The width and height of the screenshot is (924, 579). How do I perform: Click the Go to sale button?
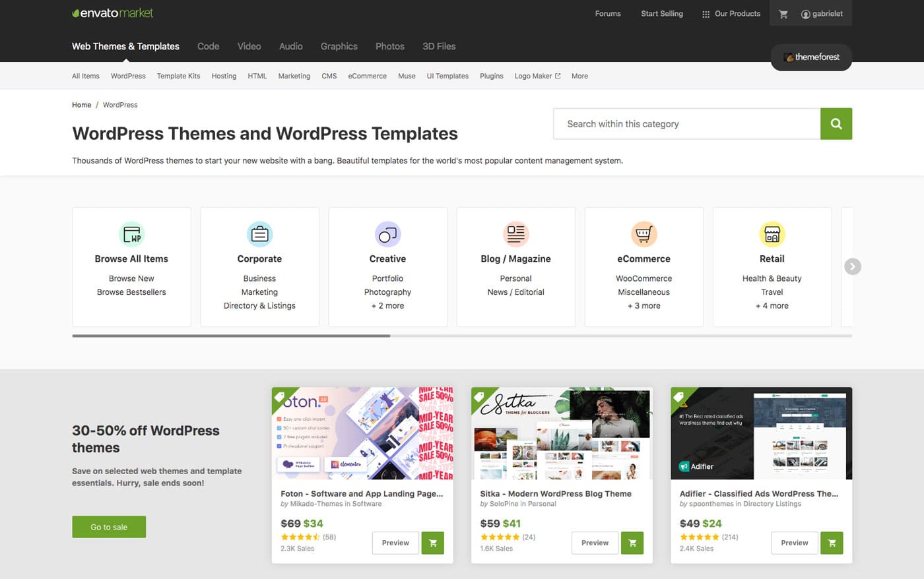pyautogui.click(x=109, y=527)
